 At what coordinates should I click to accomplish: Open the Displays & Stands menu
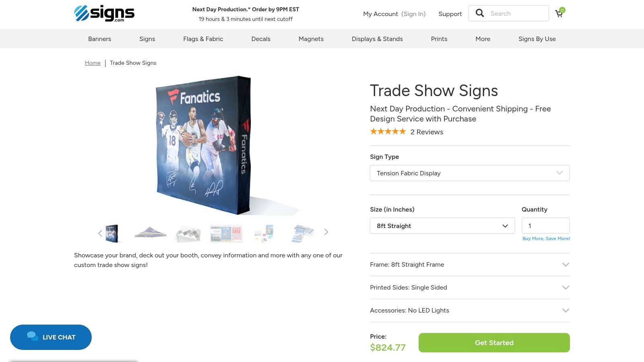click(x=377, y=39)
